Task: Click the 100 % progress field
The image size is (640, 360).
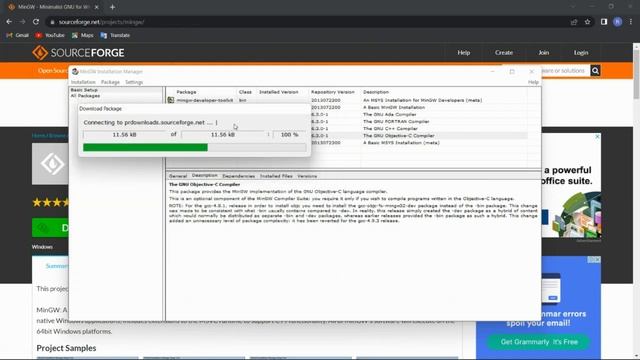Action: (x=289, y=134)
